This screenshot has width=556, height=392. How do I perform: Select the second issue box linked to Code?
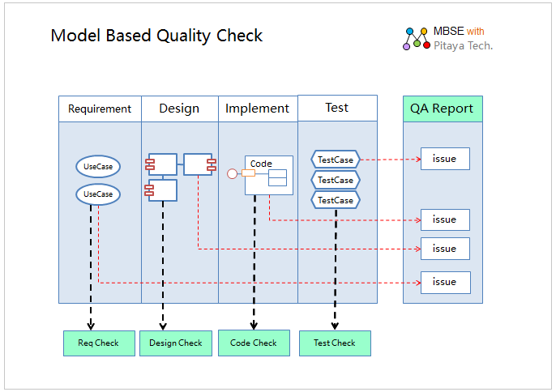(445, 219)
